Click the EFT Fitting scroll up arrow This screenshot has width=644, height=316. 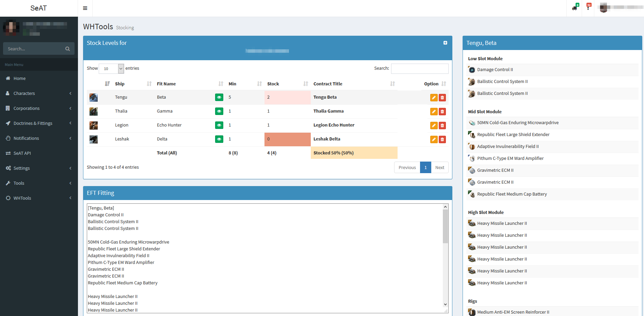click(x=445, y=207)
